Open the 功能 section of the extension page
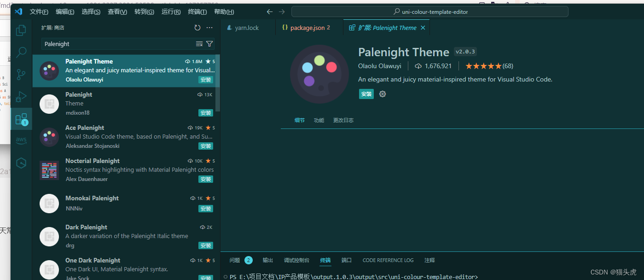 319,120
